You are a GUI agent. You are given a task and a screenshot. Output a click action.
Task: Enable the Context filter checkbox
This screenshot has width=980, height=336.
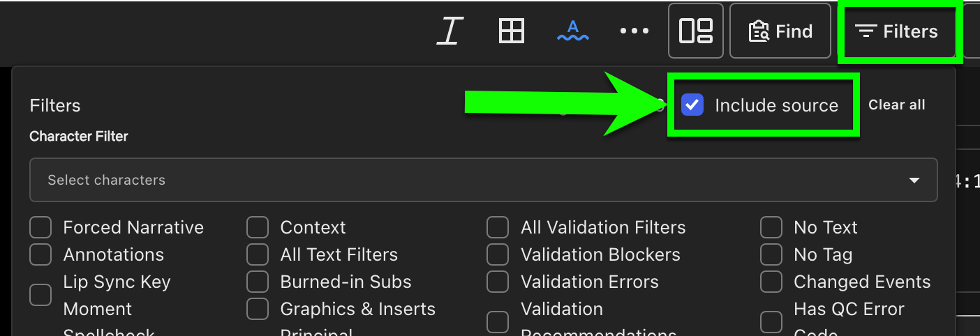point(258,227)
